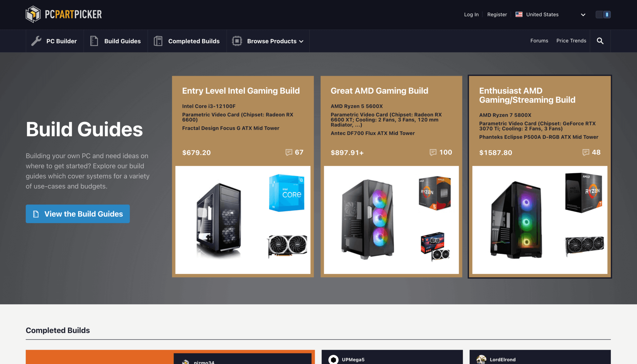The height and width of the screenshot is (364, 637).
Task: Click the United States flag icon
Action: [518, 14]
